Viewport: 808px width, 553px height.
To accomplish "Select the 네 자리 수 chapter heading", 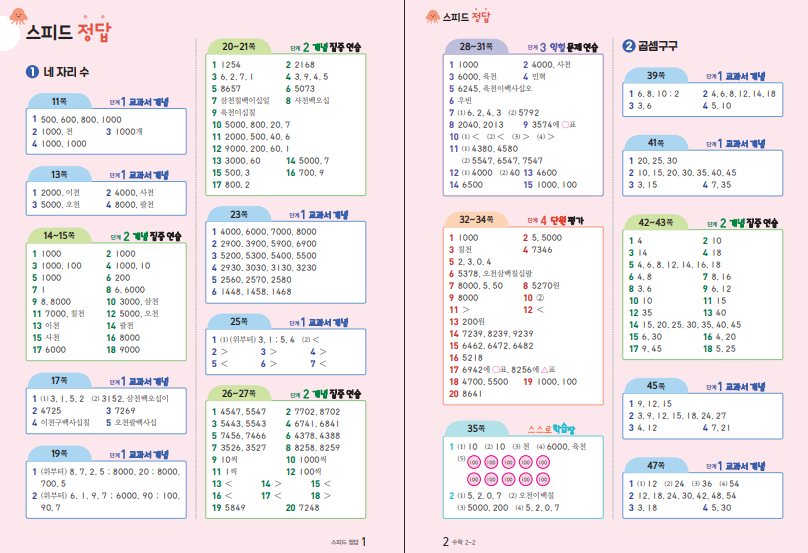I will pyautogui.click(x=66, y=72).
